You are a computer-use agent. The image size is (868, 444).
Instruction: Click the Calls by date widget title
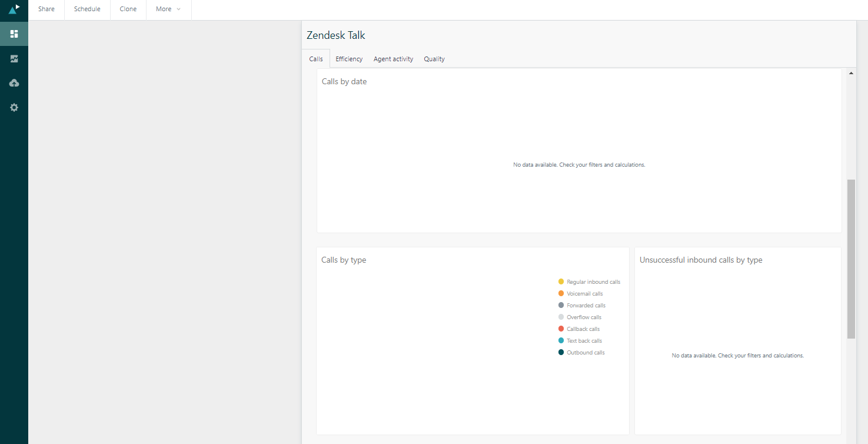tap(344, 82)
